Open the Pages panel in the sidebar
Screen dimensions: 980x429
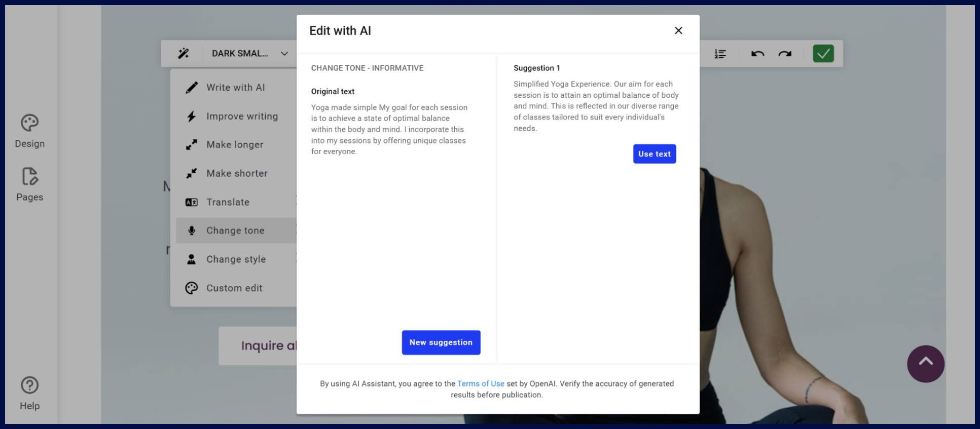(30, 185)
